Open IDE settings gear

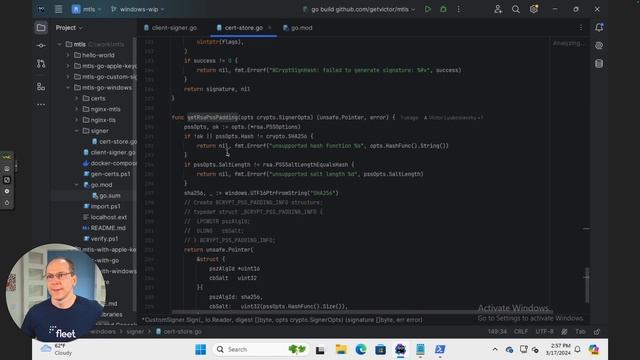point(534,9)
